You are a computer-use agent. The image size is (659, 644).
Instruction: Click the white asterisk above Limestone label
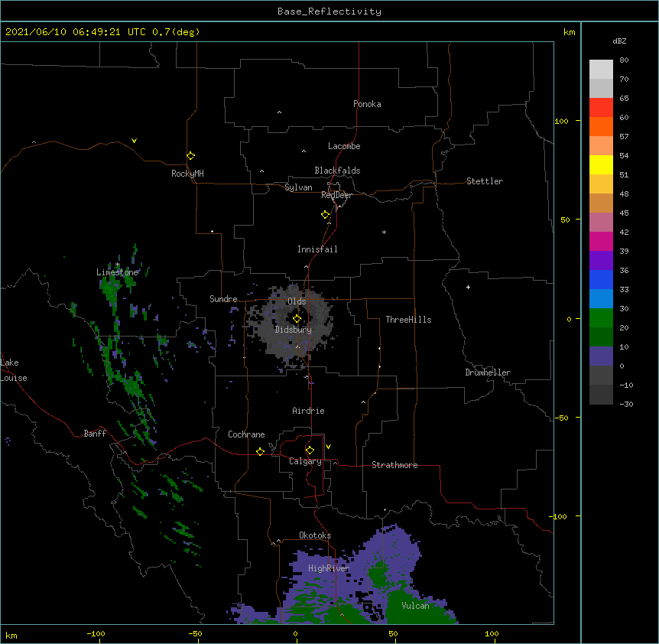click(x=117, y=265)
